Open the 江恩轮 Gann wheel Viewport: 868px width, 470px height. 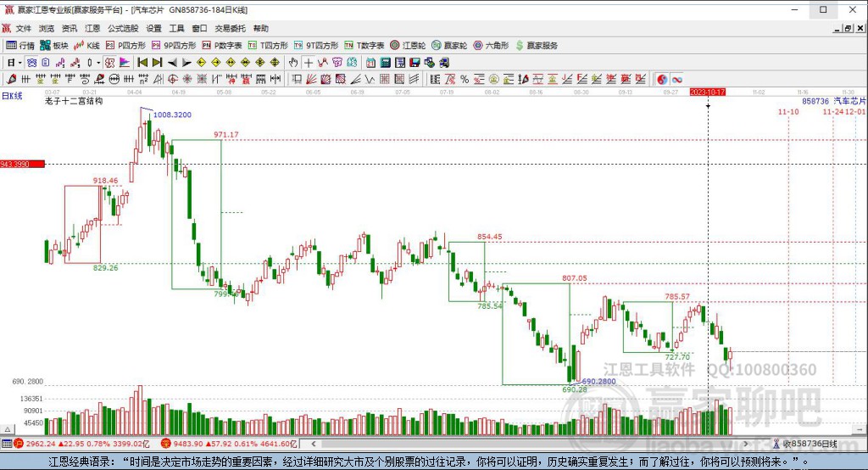tap(408, 46)
